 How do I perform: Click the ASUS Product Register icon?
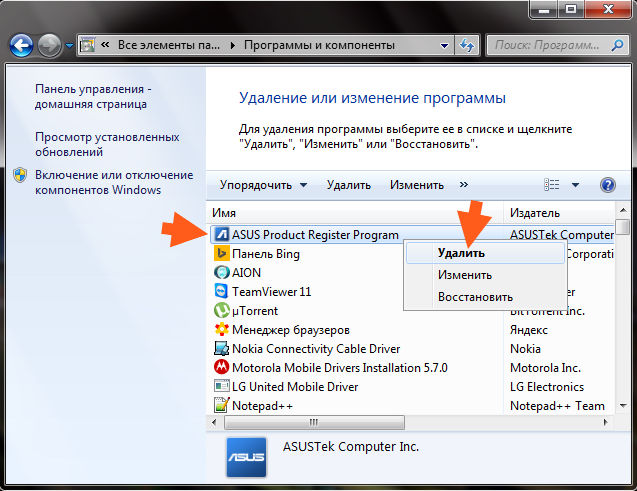coord(221,234)
